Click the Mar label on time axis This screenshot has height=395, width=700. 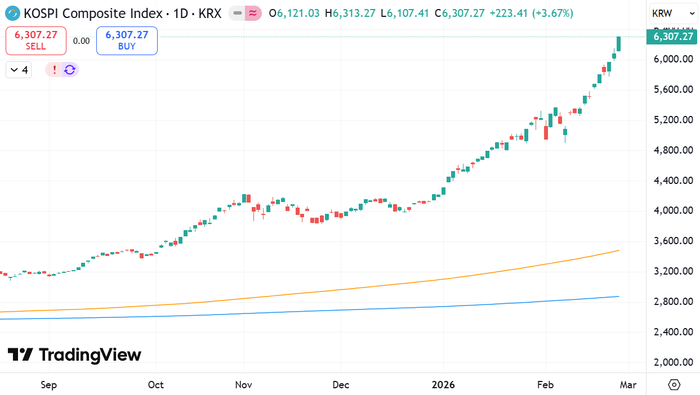pos(628,385)
